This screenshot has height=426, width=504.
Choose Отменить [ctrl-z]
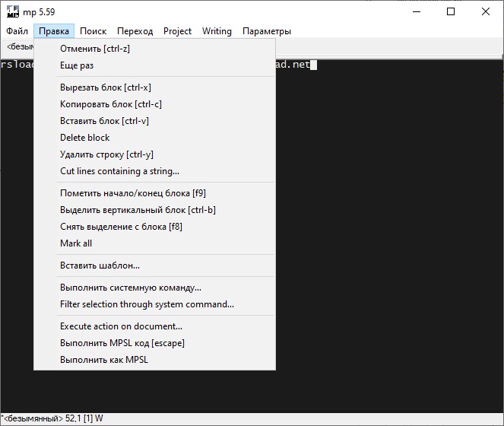pyautogui.click(x=154, y=49)
